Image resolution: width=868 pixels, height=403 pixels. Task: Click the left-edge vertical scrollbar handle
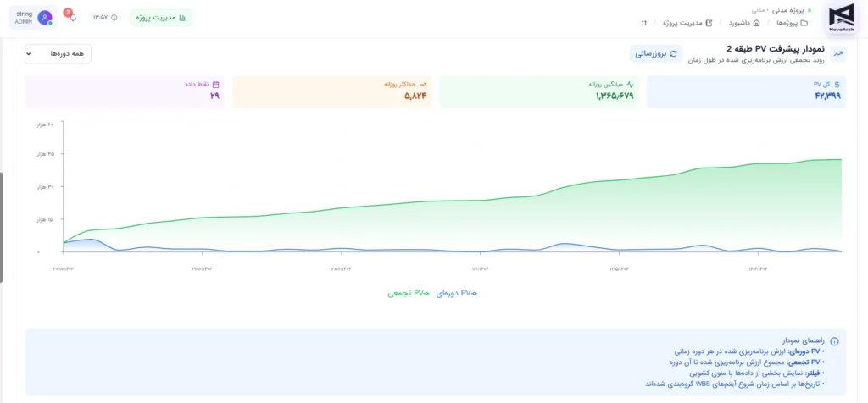click(2, 227)
